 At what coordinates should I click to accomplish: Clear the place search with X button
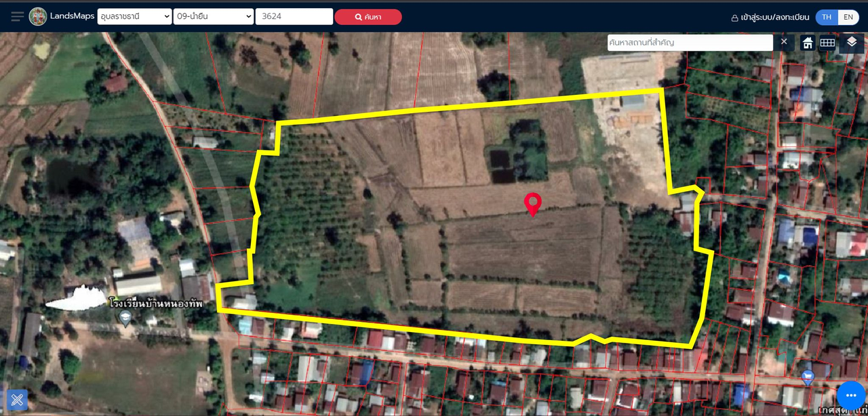point(784,42)
